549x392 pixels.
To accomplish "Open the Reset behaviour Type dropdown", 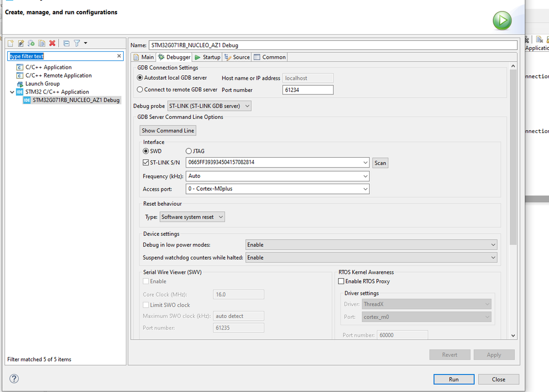I will pyautogui.click(x=192, y=217).
